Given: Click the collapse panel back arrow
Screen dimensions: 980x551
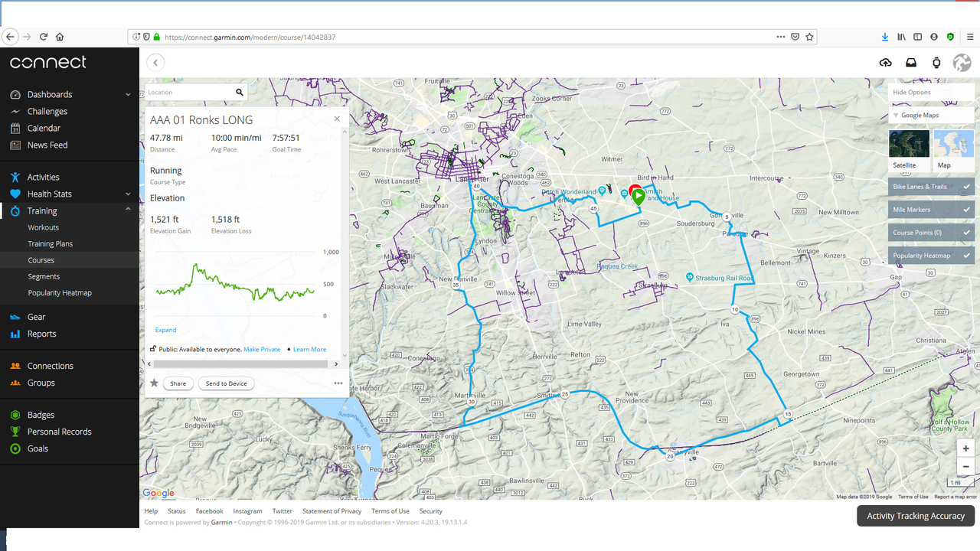Looking at the screenshot, I should tap(155, 63).
